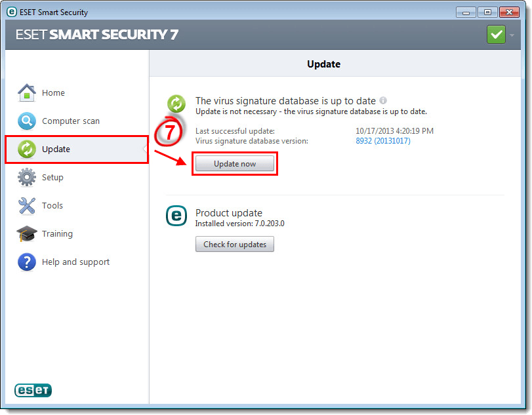Click the ESET logo at bottom left
The width and height of the screenshot is (532, 415).
click(33, 391)
